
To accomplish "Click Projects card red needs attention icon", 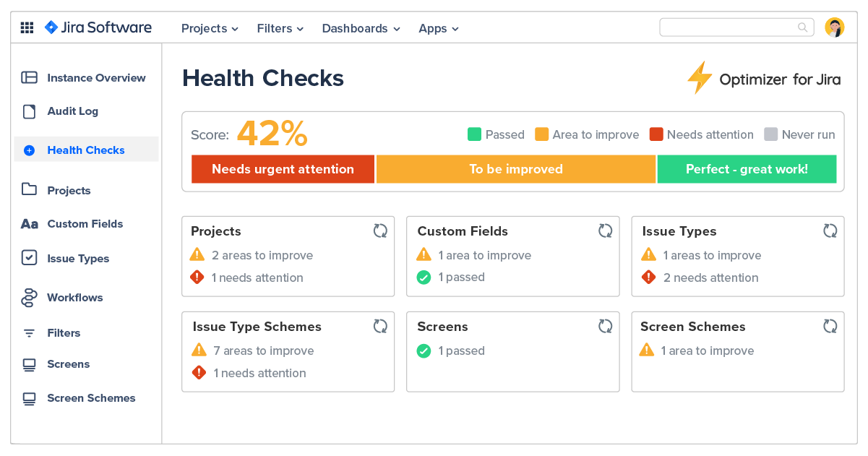I will point(197,277).
